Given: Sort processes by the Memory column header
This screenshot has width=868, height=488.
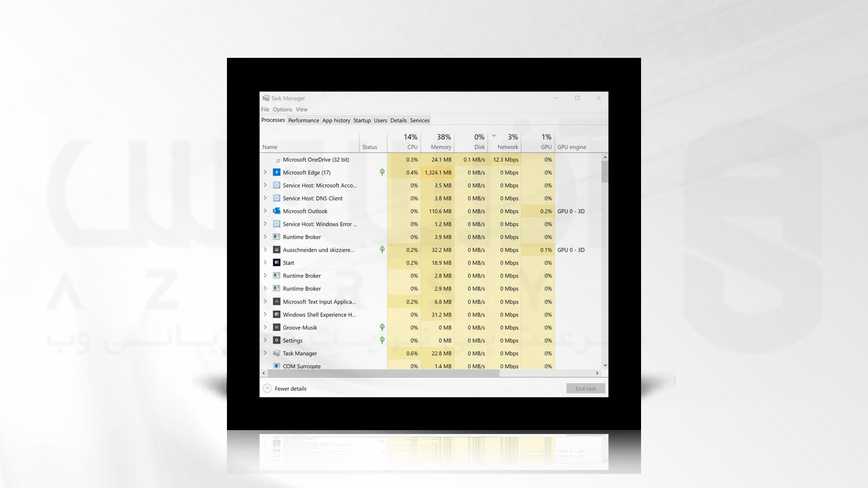Looking at the screenshot, I should pyautogui.click(x=437, y=142).
